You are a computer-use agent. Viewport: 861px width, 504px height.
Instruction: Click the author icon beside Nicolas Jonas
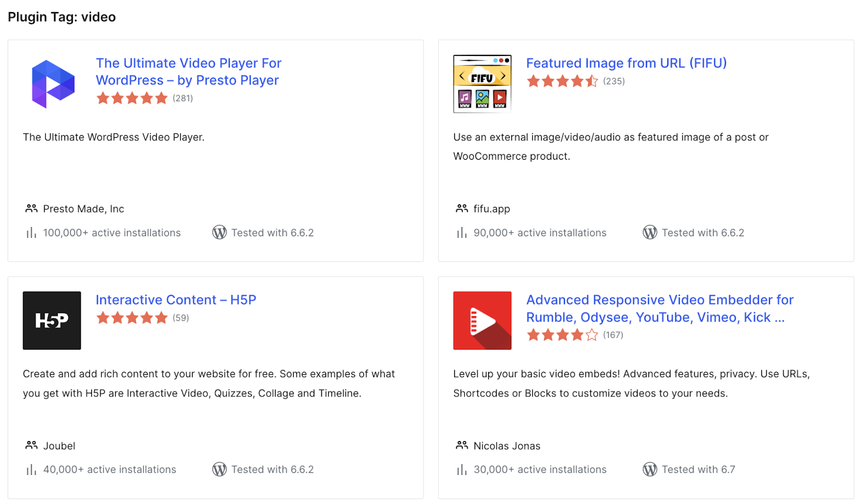pos(462,445)
